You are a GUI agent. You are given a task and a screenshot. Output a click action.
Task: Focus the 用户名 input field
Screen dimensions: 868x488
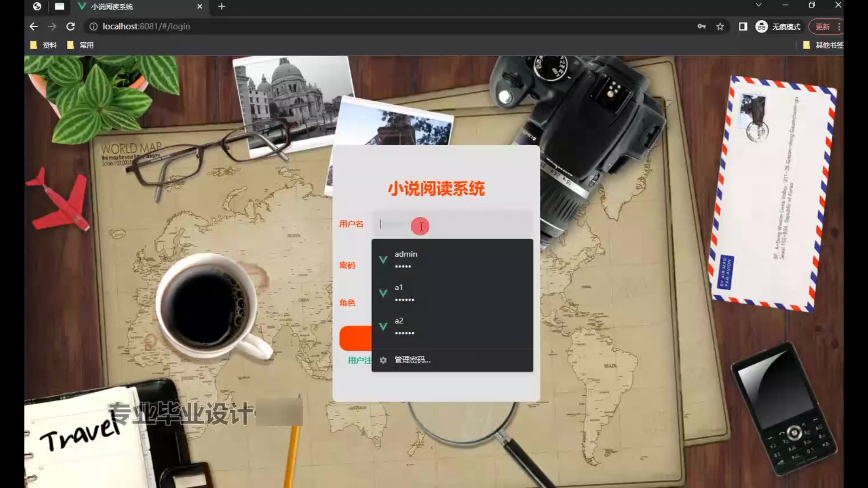click(x=452, y=224)
